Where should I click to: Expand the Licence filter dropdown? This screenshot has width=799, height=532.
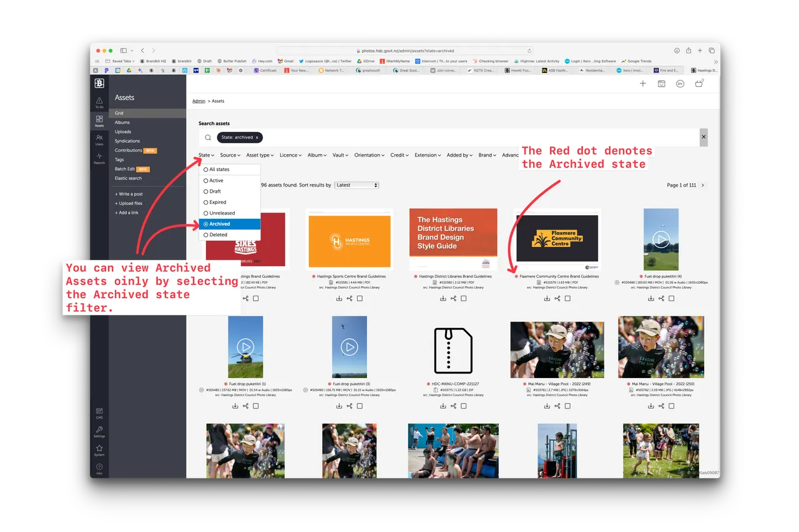point(290,155)
